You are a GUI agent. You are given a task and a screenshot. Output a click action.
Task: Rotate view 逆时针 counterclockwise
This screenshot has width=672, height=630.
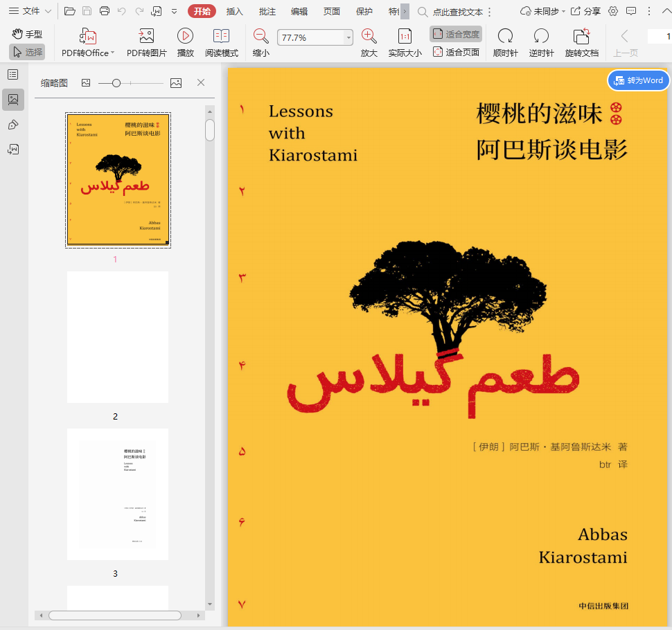tap(541, 42)
